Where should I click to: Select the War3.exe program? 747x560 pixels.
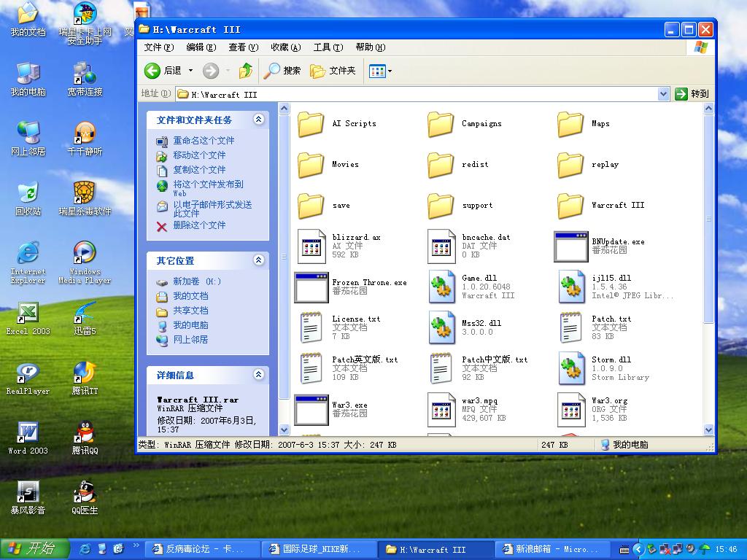330,410
